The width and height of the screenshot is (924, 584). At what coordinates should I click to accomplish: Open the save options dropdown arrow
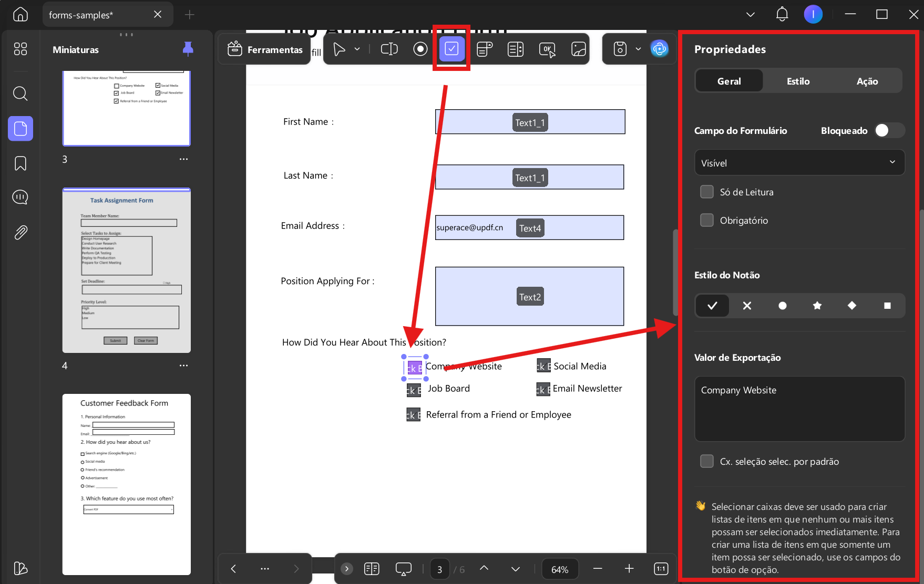coord(638,49)
